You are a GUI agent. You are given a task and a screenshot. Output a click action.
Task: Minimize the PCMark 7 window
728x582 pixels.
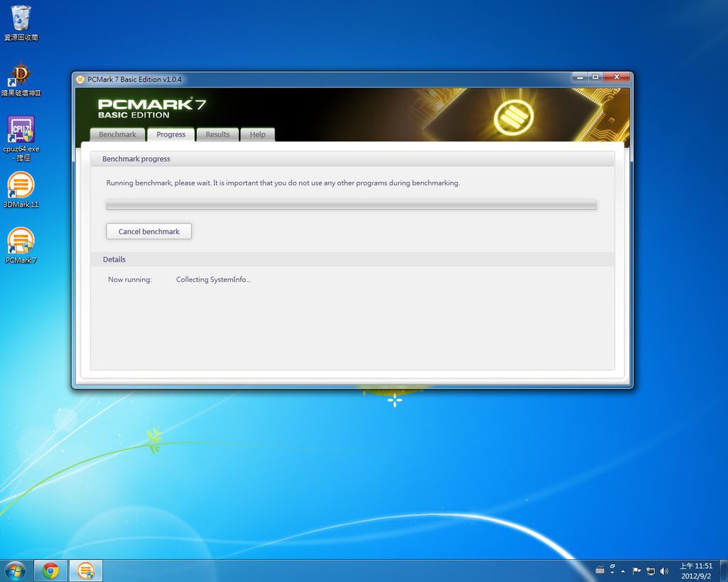point(580,77)
